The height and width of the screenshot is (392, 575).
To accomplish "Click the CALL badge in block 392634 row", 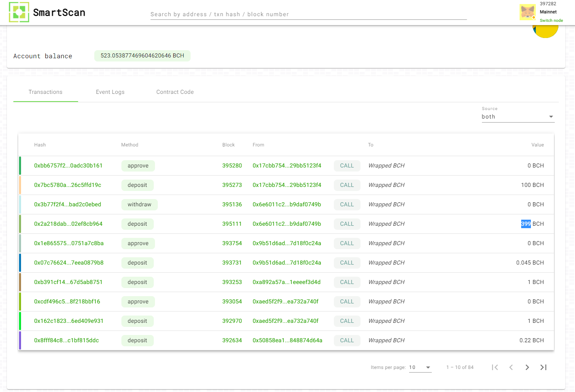I will [347, 341].
